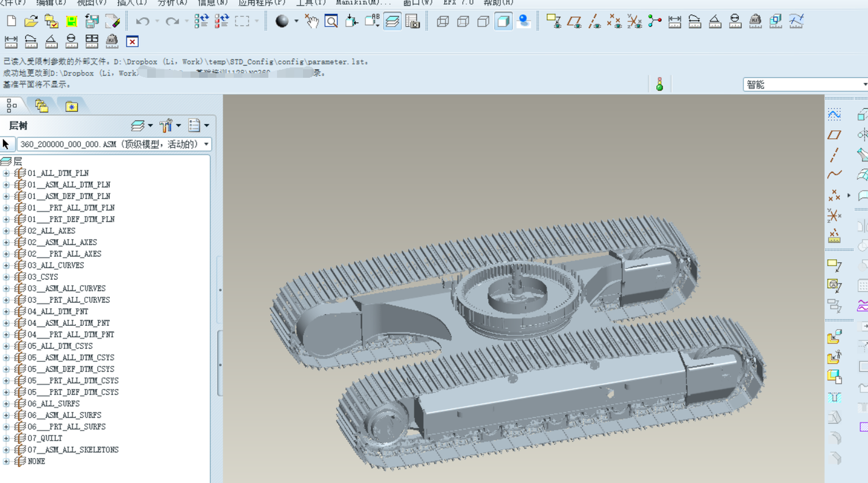Screen dimensions: 868x483
Task: Toggle the spin center hand icon
Action: (x=311, y=22)
